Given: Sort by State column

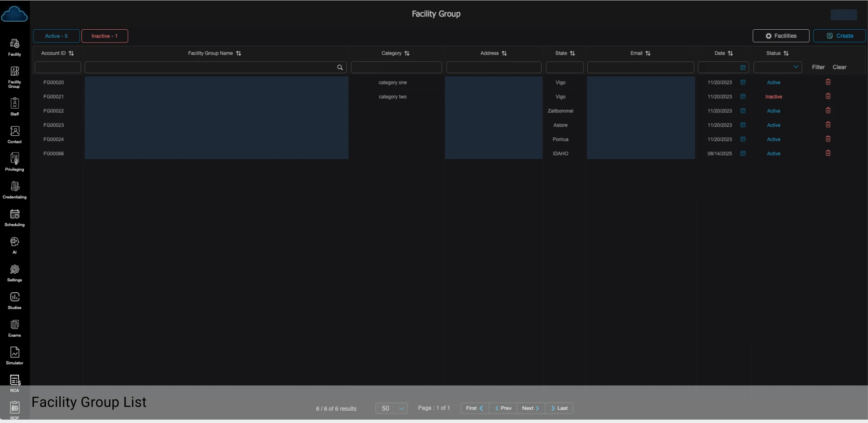Looking at the screenshot, I should 572,53.
